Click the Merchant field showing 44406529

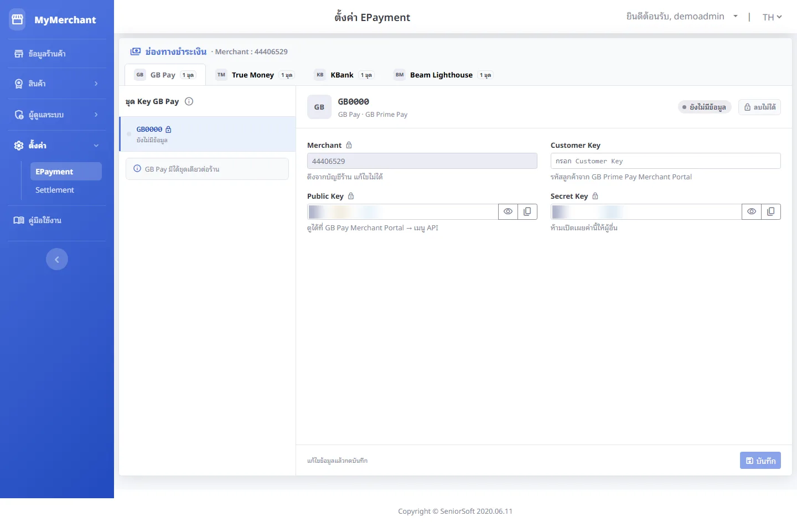(x=422, y=161)
